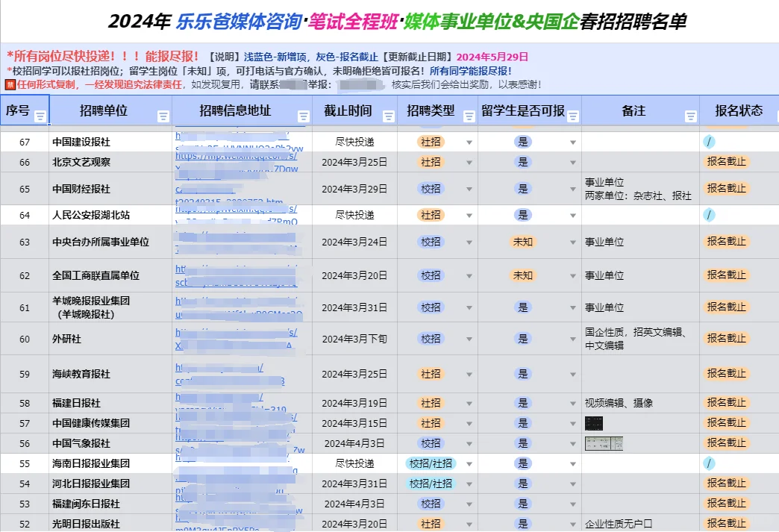Screen dimensions: 779x532
Task: Open filter icon in 留学生是否可报 header
Action: [573, 116]
